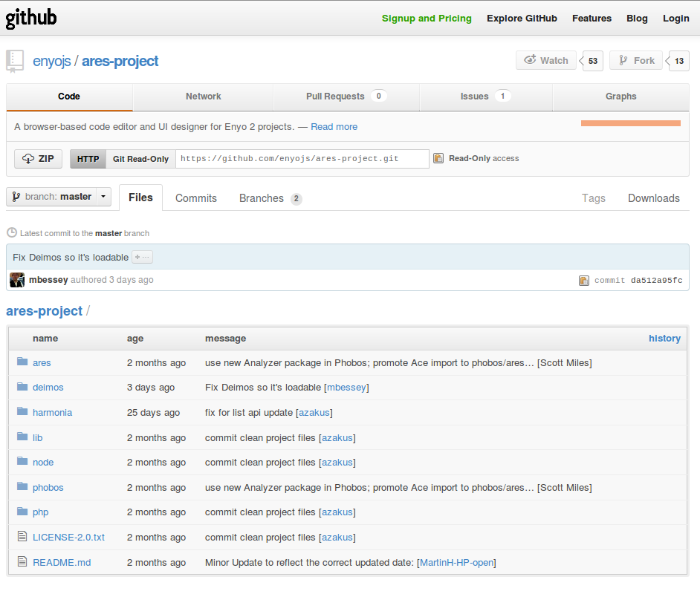Open the README.md file
Screen dimensions: 700x594
[62, 563]
